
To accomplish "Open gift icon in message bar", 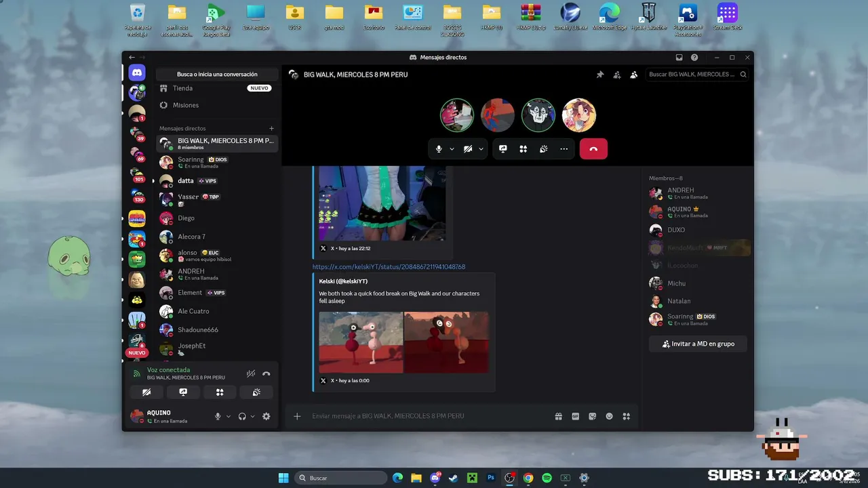I will tap(559, 416).
